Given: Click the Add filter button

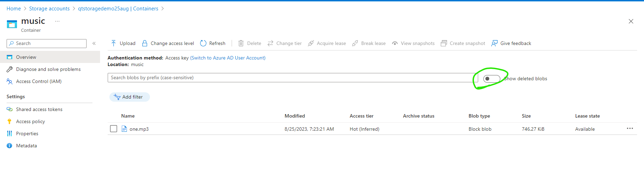Looking at the screenshot, I should [129, 97].
